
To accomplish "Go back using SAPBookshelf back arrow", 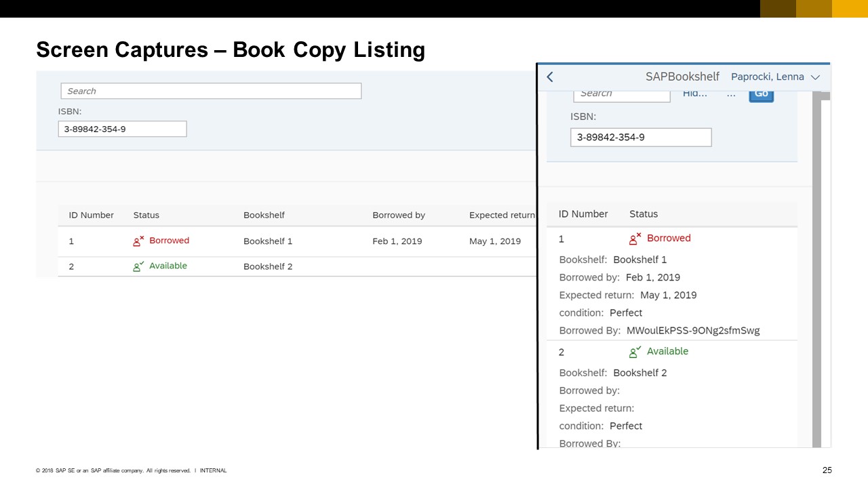I will point(550,77).
